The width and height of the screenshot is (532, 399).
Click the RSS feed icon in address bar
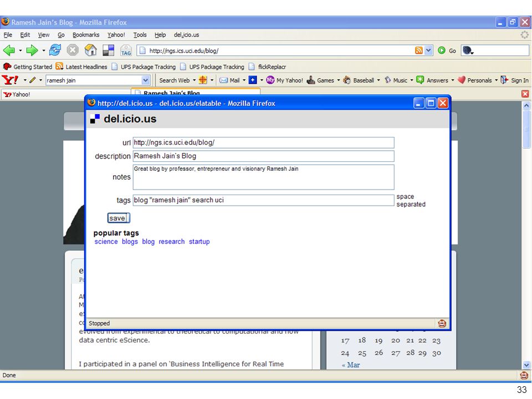tap(419, 50)
